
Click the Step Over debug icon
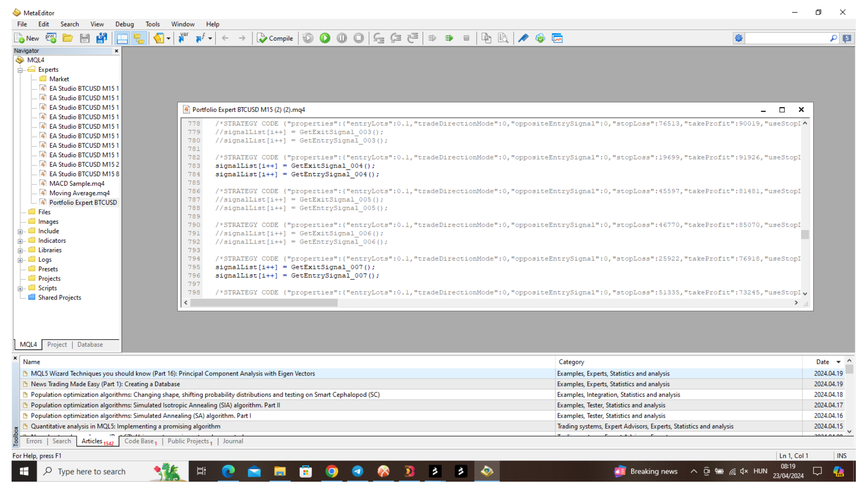point(396,38)
